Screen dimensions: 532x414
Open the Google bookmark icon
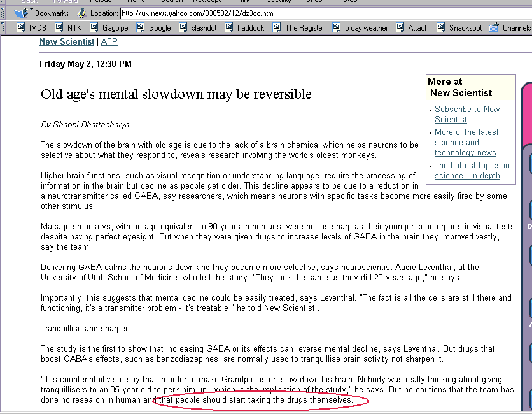coord(141,27)
